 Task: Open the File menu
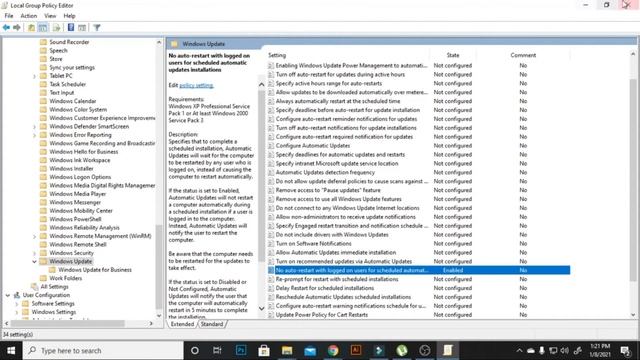pos(9,16)
